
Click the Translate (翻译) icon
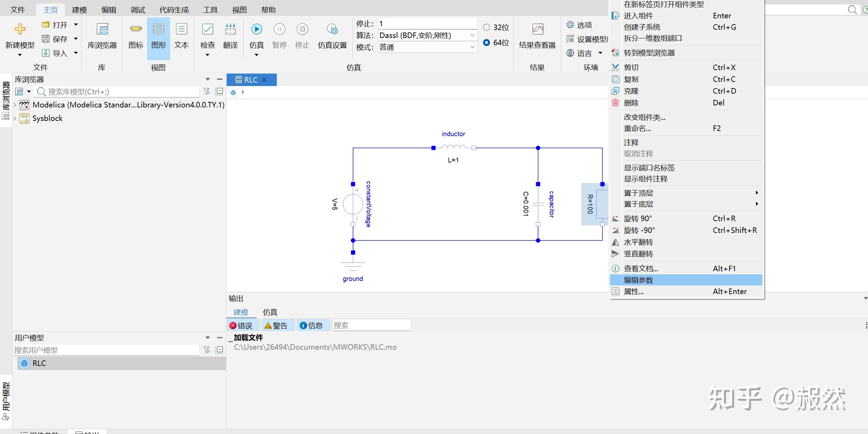pyautogui.click(x=230, y=29)
